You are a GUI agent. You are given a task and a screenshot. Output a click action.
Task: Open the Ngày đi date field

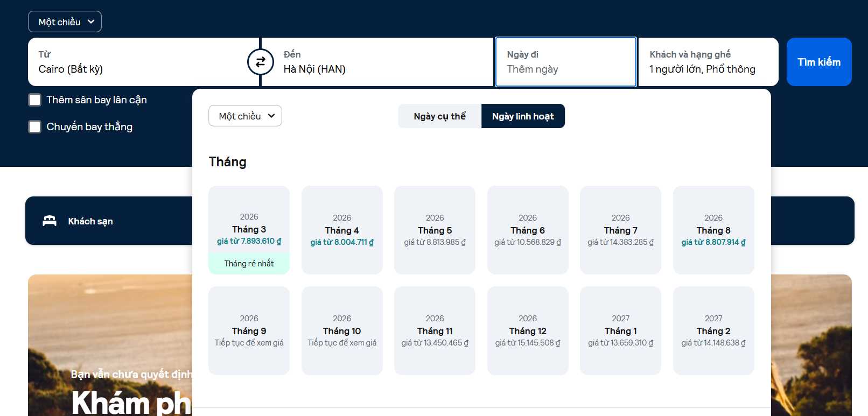(566, 62)
